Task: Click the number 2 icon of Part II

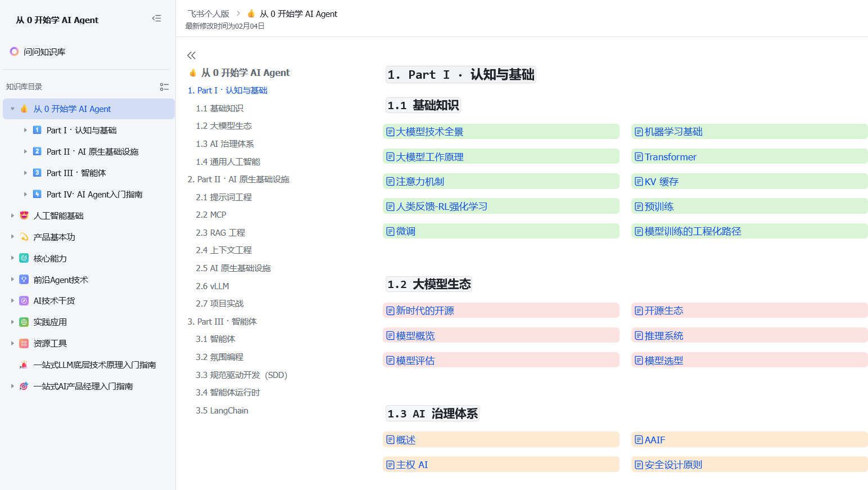Action: (37, 151)
